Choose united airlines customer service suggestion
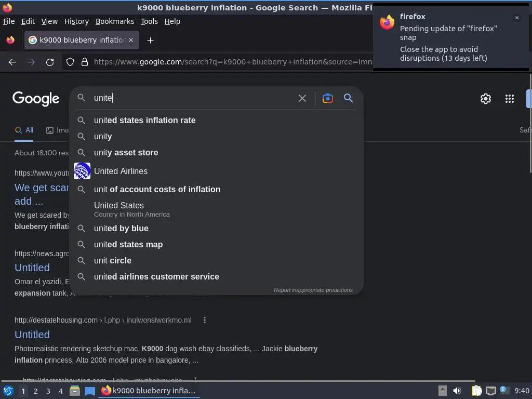The image size is (532, 399). (217, 276)
